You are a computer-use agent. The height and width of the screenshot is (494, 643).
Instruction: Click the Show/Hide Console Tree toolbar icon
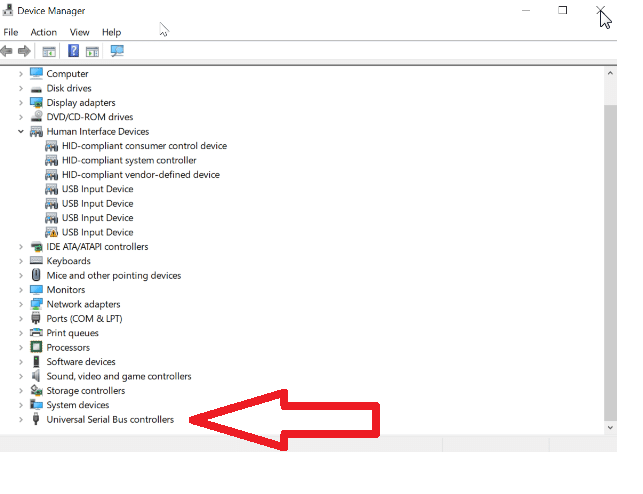coord(48,51)
